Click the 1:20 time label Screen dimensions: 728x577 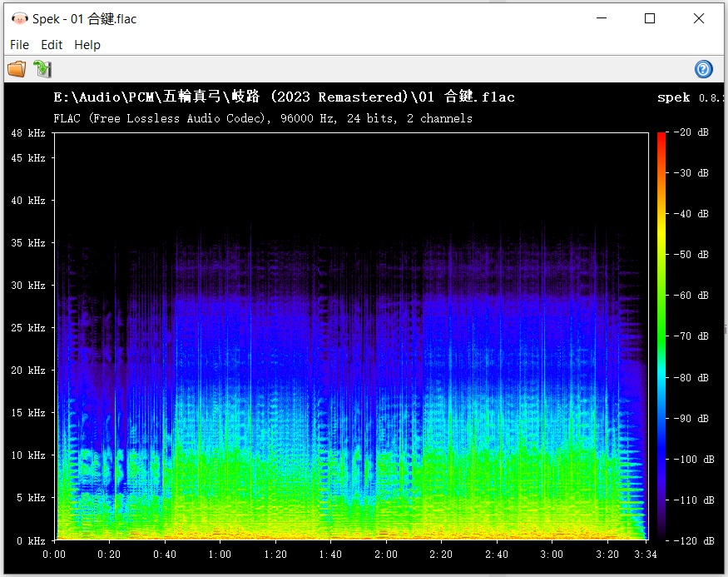(x=275, y=555)
